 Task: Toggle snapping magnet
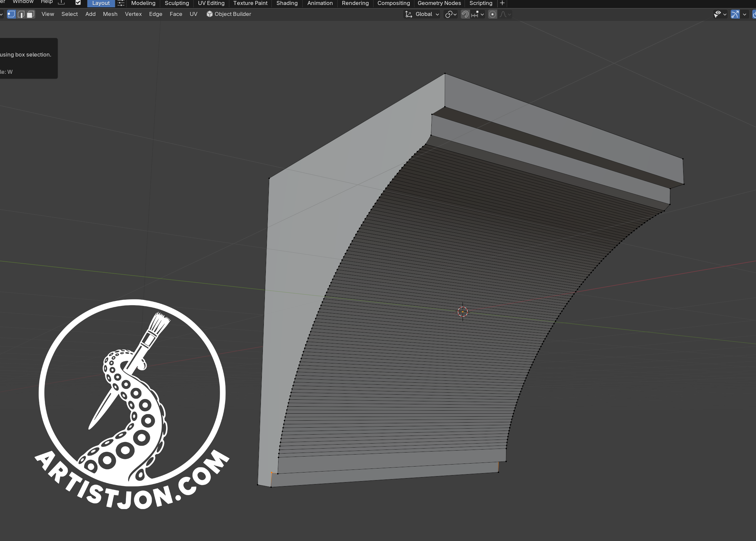click(465, 14)
